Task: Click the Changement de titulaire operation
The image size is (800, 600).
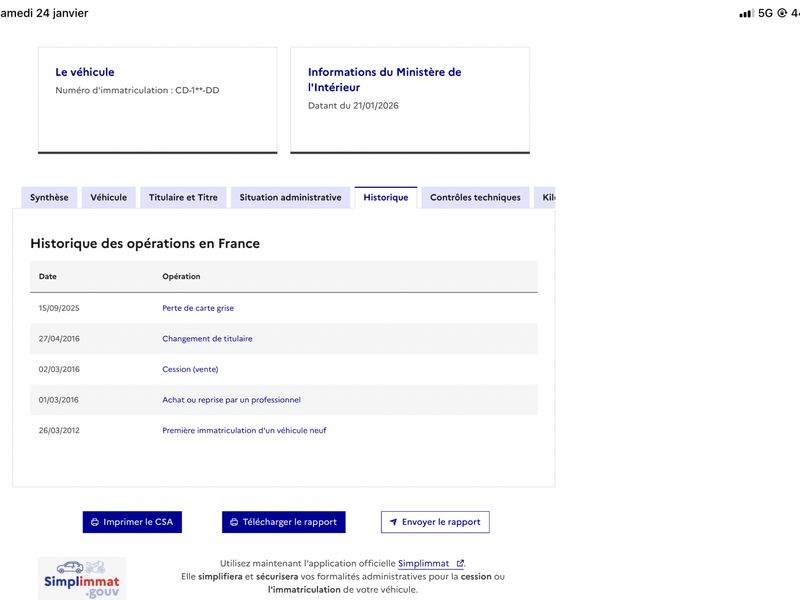Action: click(x=207, y=339)
